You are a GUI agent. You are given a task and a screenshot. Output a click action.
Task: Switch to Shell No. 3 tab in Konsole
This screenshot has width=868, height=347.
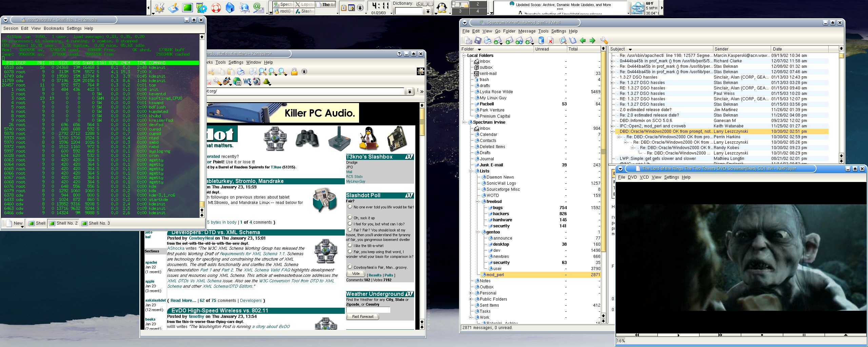(96, 223)
